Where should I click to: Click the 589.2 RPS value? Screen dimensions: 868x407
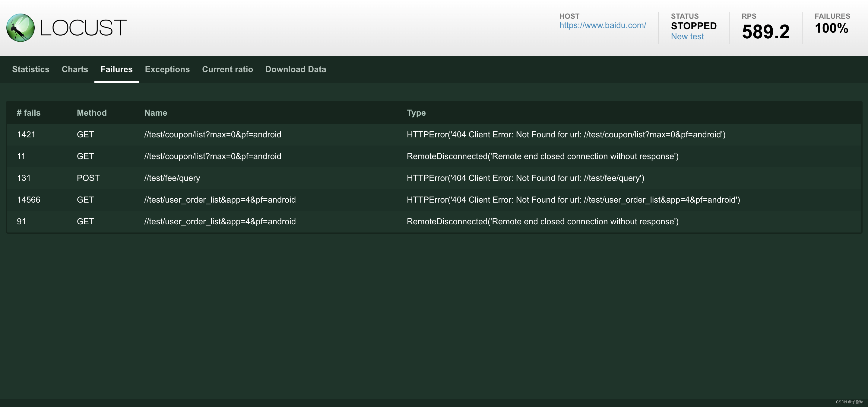tap(765, 32)
